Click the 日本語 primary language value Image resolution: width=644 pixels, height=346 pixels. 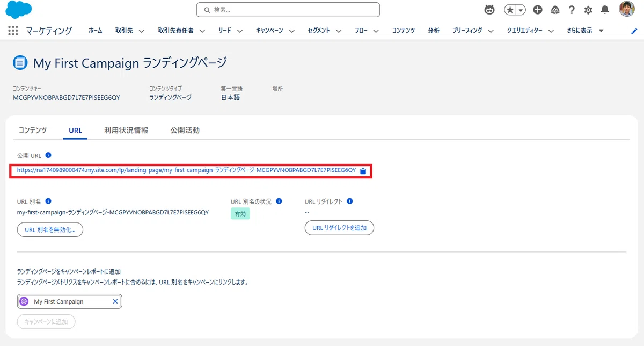pyautogui.click(x=230, y=97)
